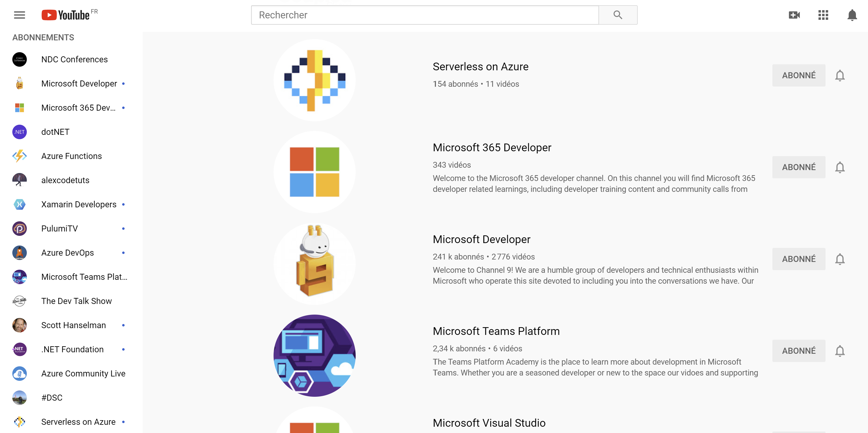Viewport: 868px width, 433px height.
Task: Toggle notifications bell for Serverless on Azure
Action: point(840,76)
